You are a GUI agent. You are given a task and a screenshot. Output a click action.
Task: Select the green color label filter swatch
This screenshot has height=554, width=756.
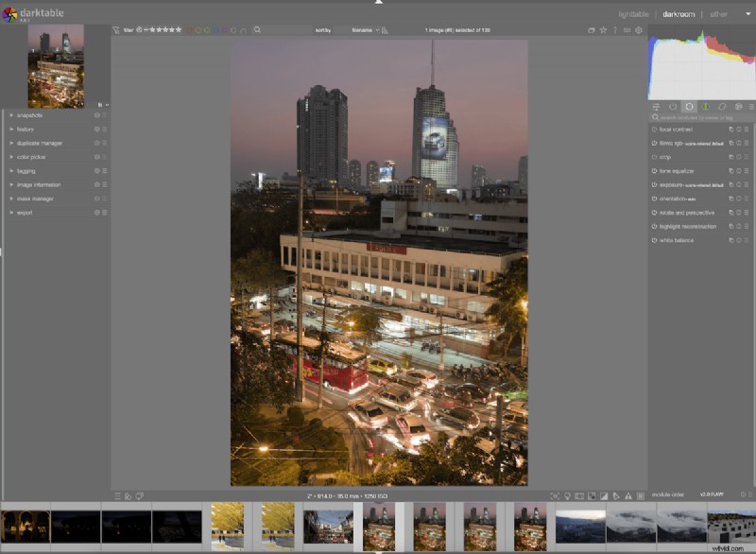[207, 30]
